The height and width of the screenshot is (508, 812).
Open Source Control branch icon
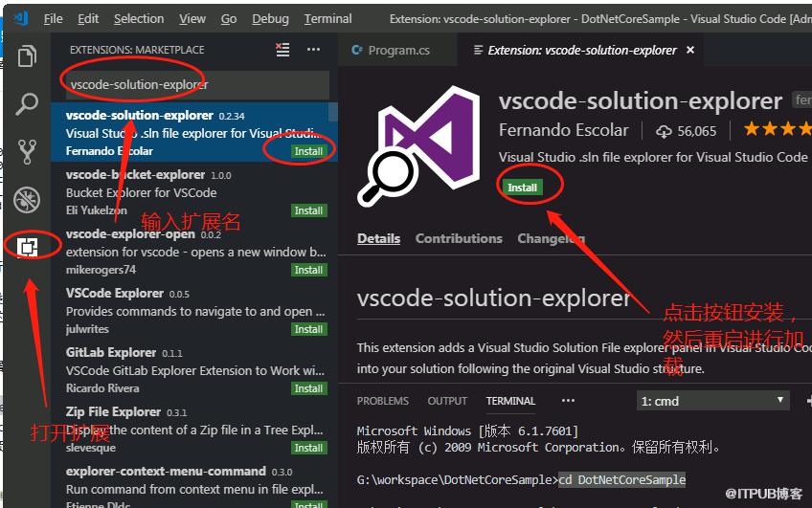(x=27, y=151)
